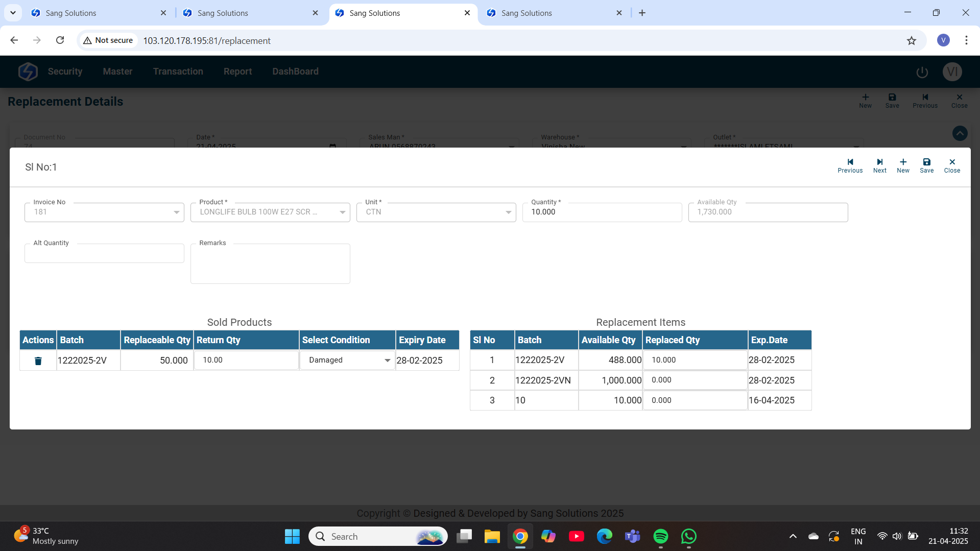This screenshot has width=980, height=551.
Task: Open the Select Condition Damaged dropdown
Action: (387, 361)
